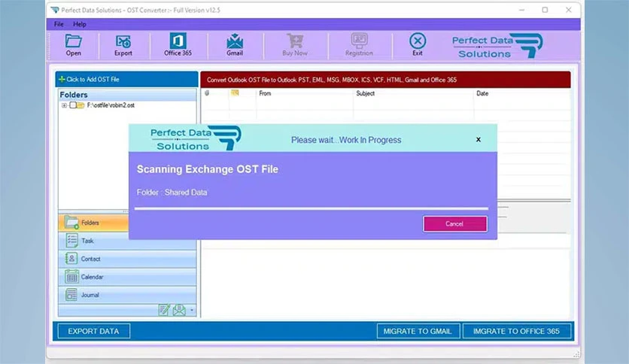The height and width of the screenshot is (364, 629).
Task: Open the Registration toolbar icon
Action: pos(359,45)
